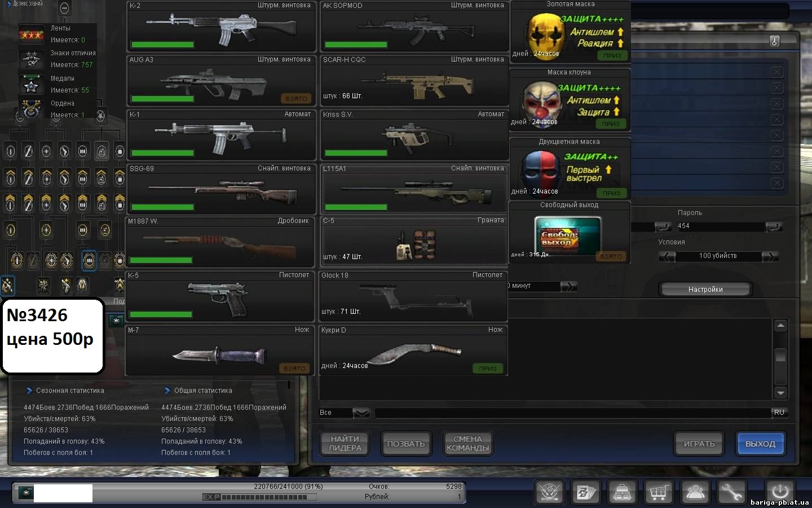This screenshot has height=508, width=812.
Task: Select the M1887 W. shotgun card
Action: click(219, 243)
